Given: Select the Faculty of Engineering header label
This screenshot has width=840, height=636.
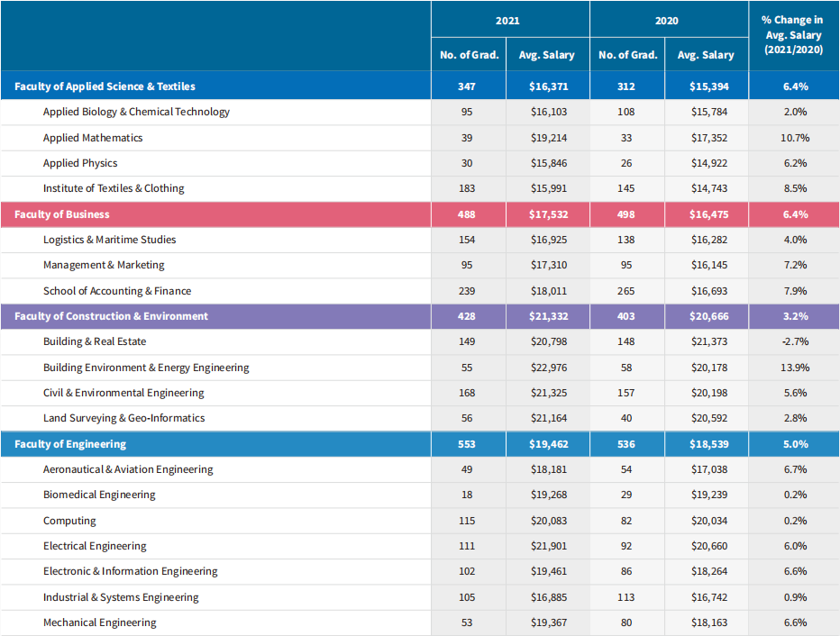Looking at the screenshot, I should point(70,444).
